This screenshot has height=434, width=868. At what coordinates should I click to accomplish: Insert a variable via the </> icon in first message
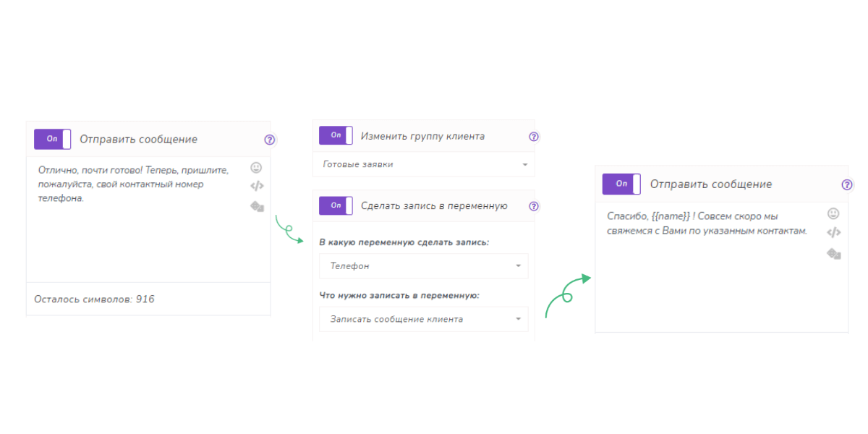point(255,185)
